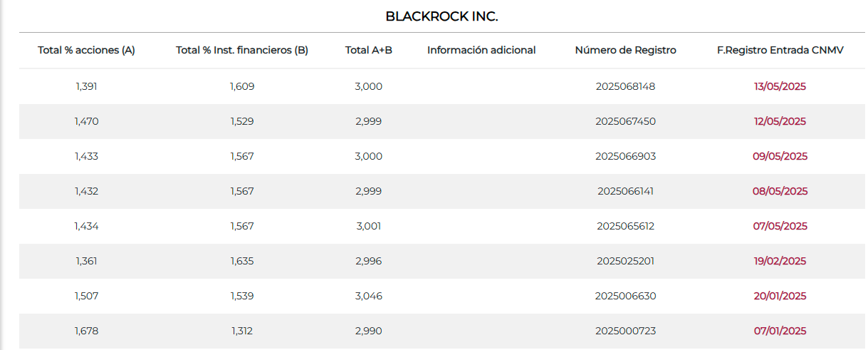
Task: Open the 08/05/2025 registry date link
Action: 780,191
